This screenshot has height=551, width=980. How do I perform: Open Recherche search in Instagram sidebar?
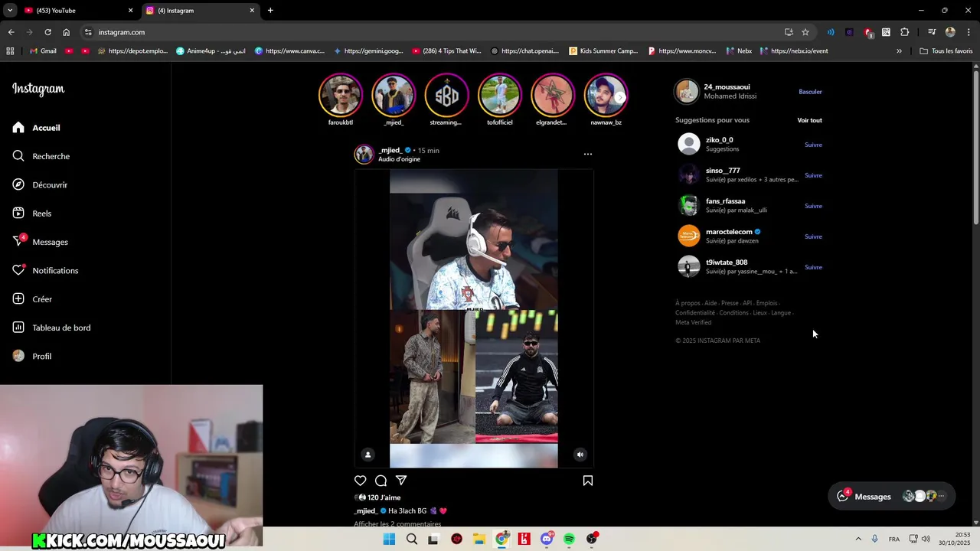(x=41, y=156)
